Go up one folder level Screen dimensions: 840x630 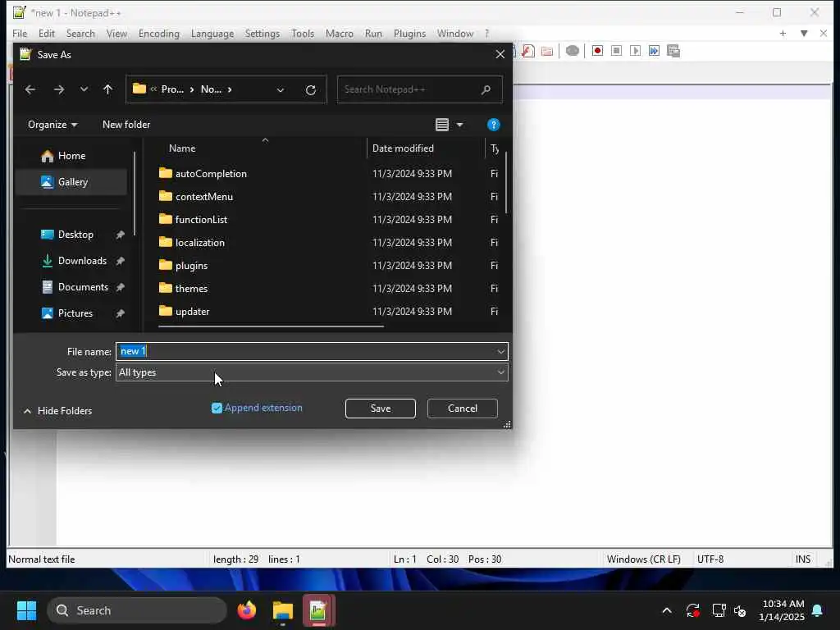(107, 89)
